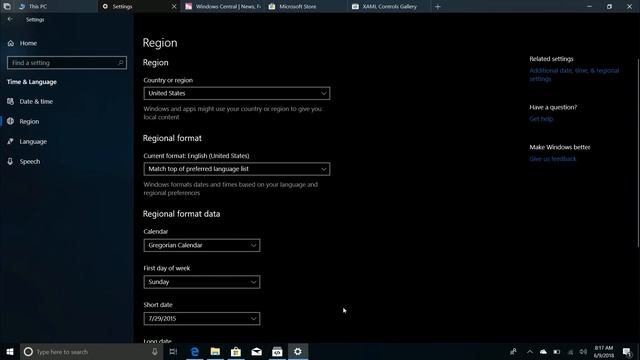Click the microphone icon beside Speech
This screenshot has width=640, height=360.
10,161
